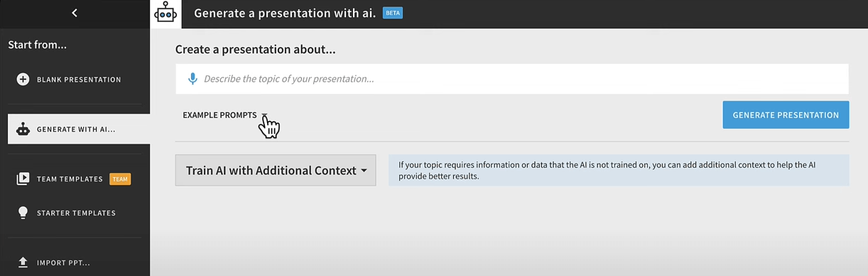Expand the Example Prompts dropdown
868x276 pixels.
225,115
